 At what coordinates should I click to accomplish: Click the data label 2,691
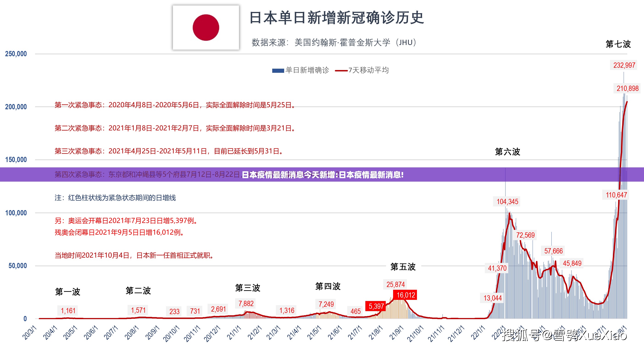(x=218, y=309)
